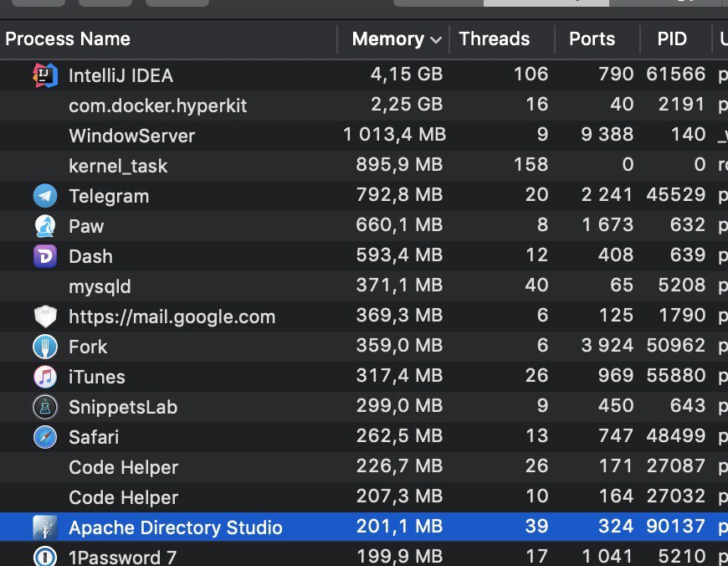
Task: Select the 1Password 7 process name
Action: tap(122, 557)
